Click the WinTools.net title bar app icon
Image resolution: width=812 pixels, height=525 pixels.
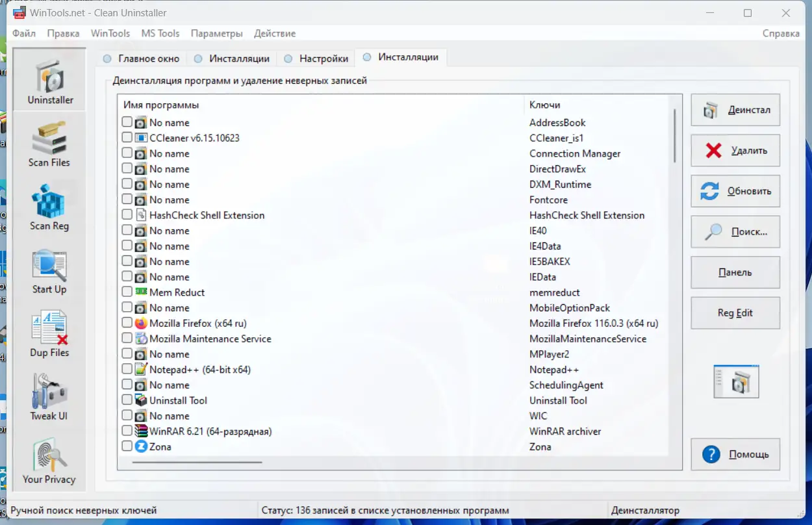tap(19, 13)
